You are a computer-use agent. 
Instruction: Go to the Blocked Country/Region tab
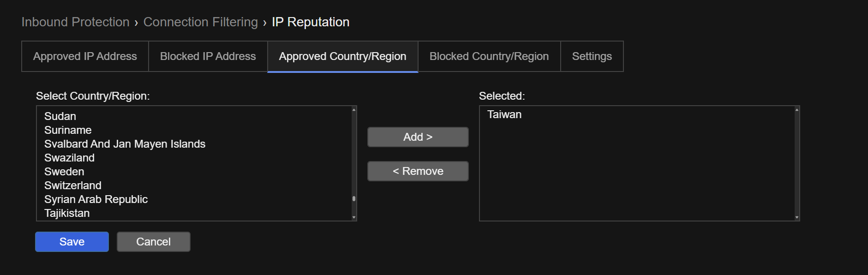(489, 56)
